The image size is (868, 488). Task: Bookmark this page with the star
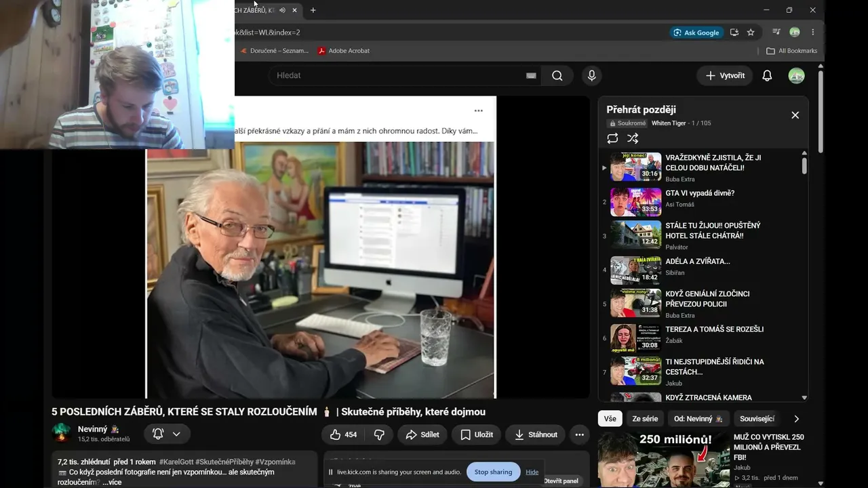click(751, 33)
